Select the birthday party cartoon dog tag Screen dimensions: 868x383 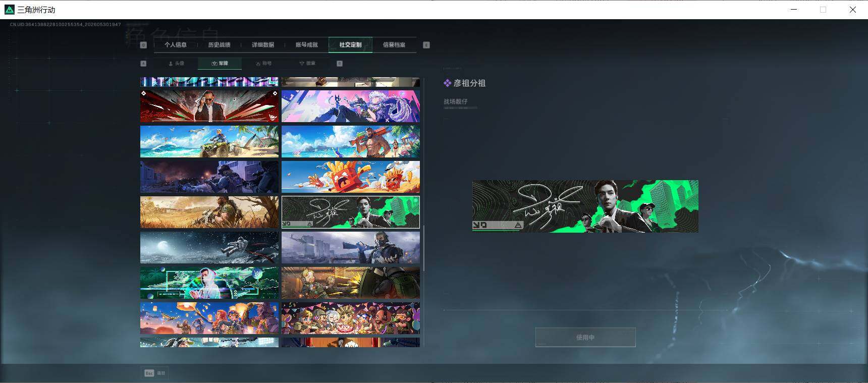click(x=351, y=318)
